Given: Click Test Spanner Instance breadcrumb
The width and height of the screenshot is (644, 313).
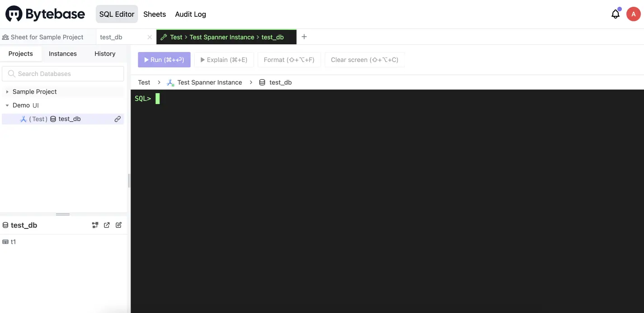Looking at the screenshot, I should pyautogui.click(x=210, y=82).
